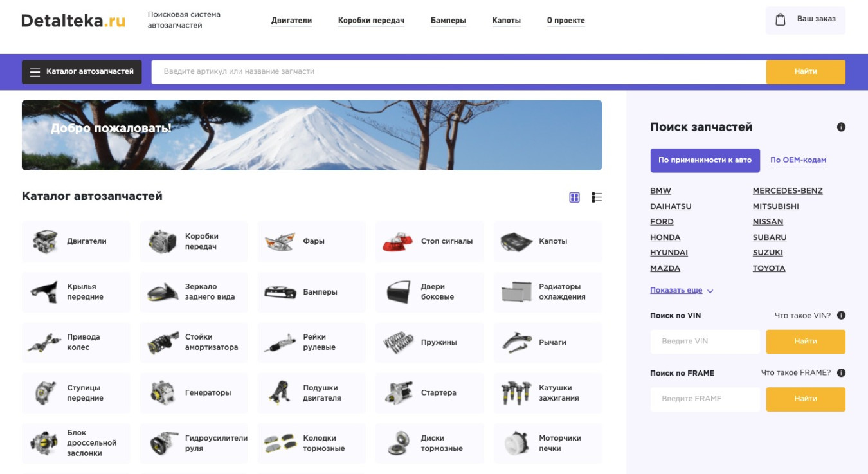
Task: Click the headlight icon for Фары
Action: [280, 242]
